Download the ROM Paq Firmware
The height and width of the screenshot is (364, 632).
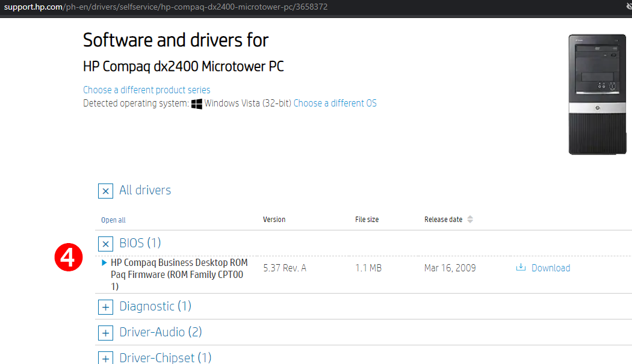point(551,268)
